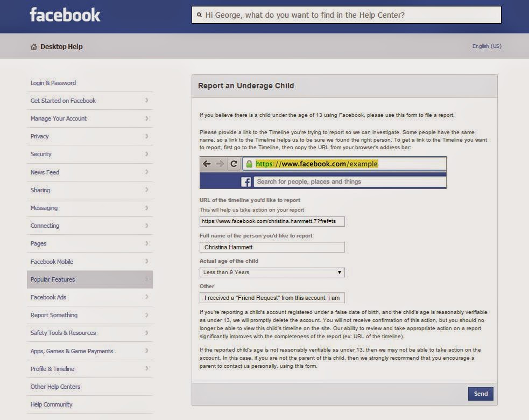Open Apps, Games & Game Payments topic
Viewport: 529px width, 420px height.
tap(72, 351)
